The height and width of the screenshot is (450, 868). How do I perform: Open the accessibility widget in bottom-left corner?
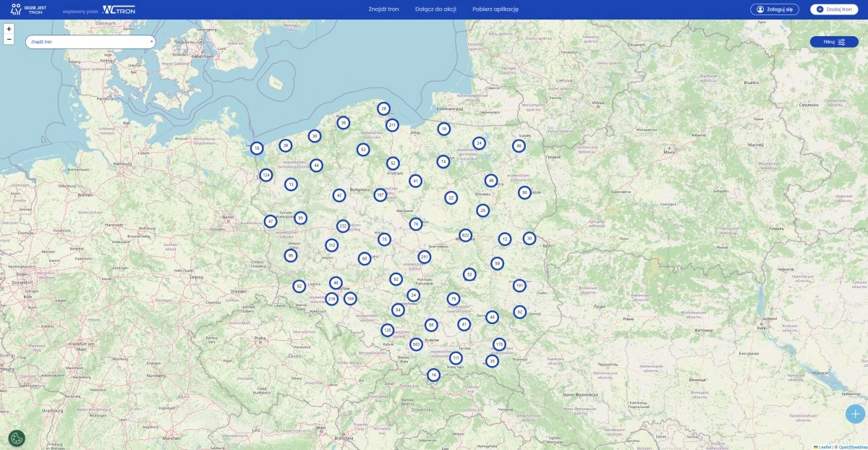pyautogui.click(x=17, y=438)
